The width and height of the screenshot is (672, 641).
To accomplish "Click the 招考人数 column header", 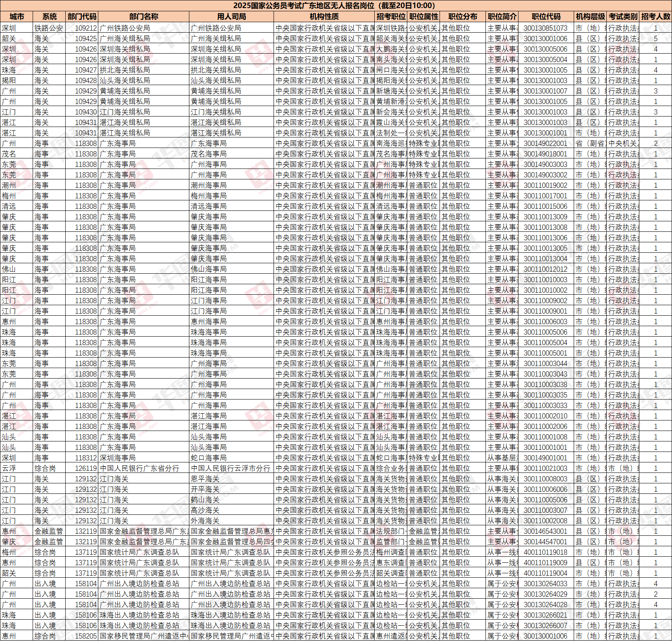I will 655,17.
